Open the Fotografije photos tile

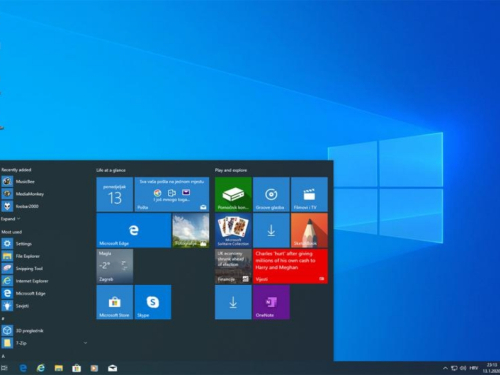pyautogui.click(x=191, y=230)
